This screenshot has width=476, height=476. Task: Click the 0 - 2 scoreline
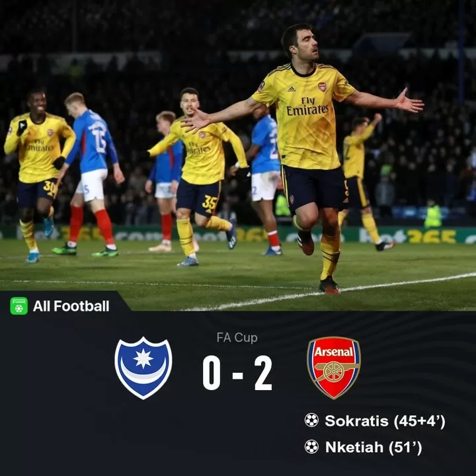(237, 373)
